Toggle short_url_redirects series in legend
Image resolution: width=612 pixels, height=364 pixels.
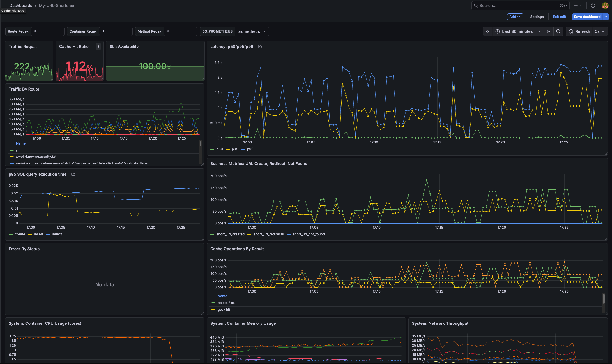click(268, 234)
